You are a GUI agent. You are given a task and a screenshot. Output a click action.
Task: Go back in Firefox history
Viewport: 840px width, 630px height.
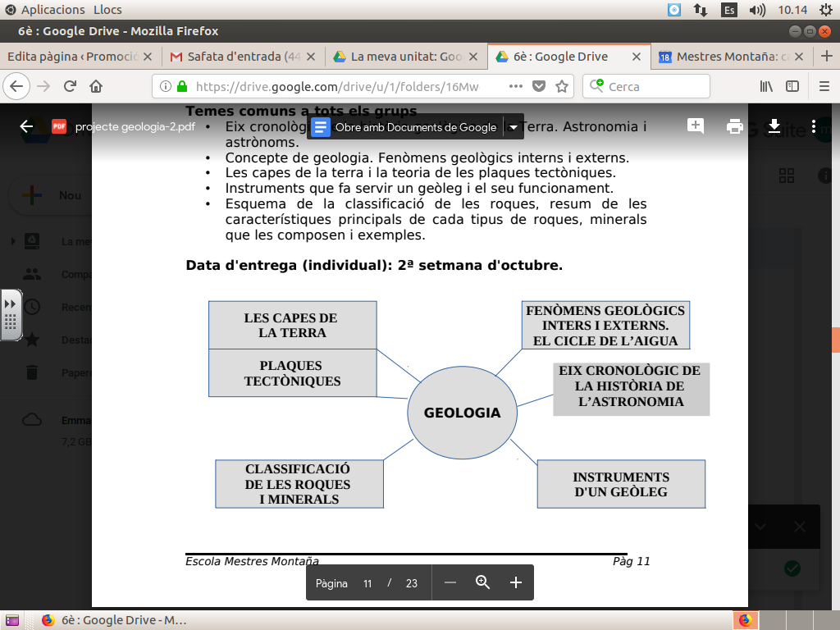click(x=16, y=86)
